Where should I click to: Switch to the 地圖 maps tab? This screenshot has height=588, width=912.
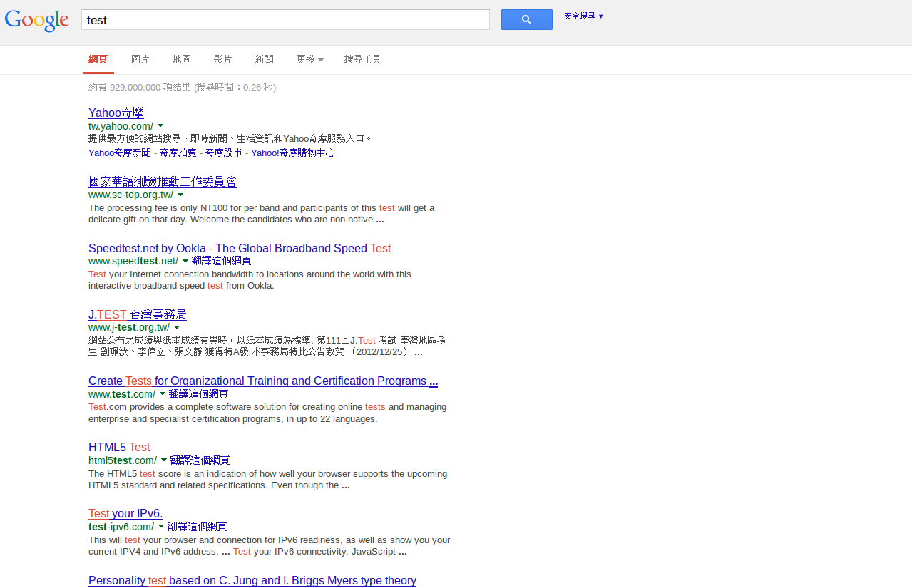pyautogui.click(x=182, y=59)
